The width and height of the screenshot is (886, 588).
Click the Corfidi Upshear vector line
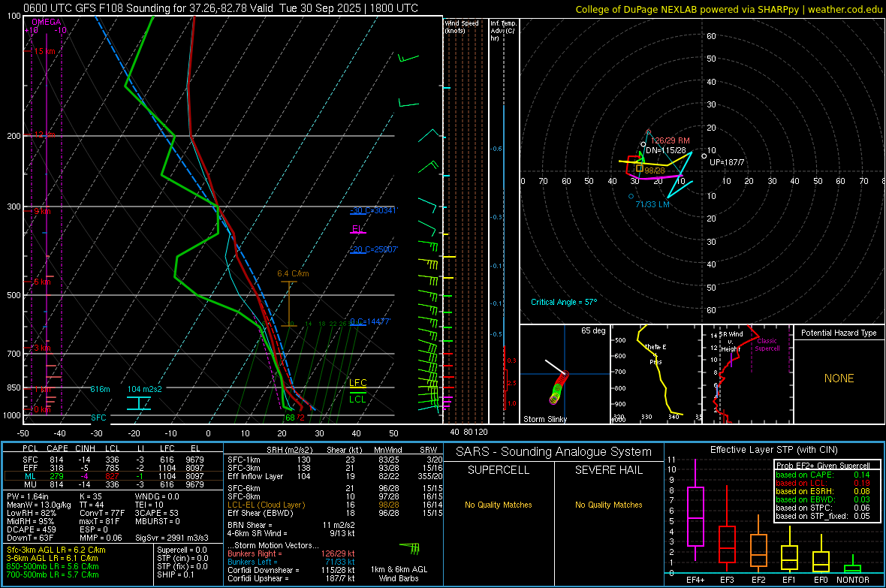coord(291,578)
